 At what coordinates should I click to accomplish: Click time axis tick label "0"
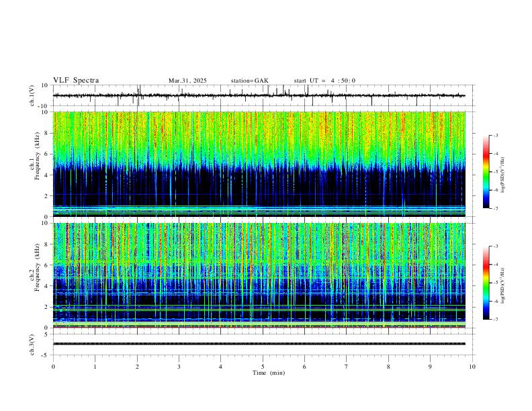53,367
